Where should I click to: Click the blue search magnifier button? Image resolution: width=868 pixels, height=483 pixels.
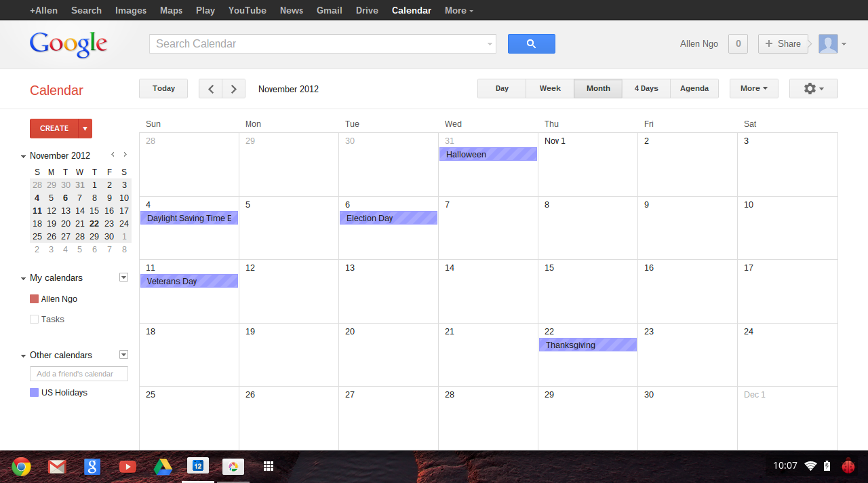(x=532, y=43)
